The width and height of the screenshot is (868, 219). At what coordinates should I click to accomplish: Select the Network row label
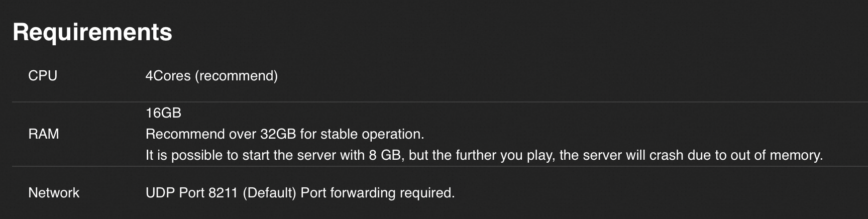[x=54, y=193]
